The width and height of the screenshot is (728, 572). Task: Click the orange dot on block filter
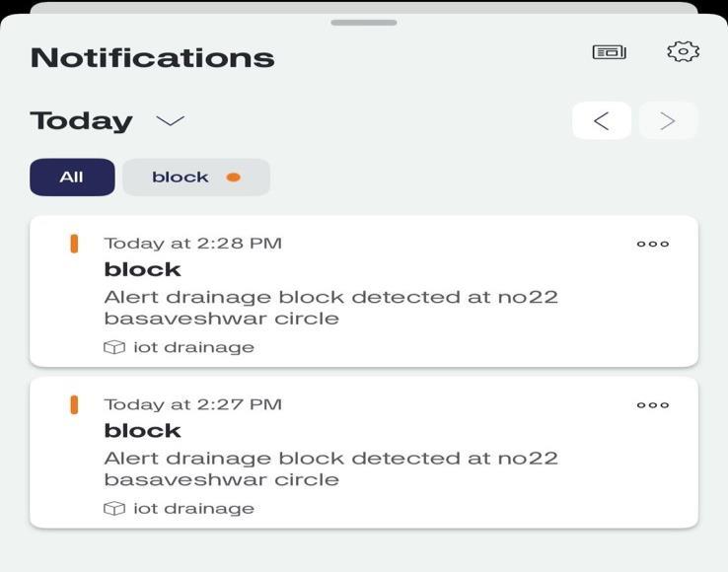pyautogui.click(x=234, y=178)
